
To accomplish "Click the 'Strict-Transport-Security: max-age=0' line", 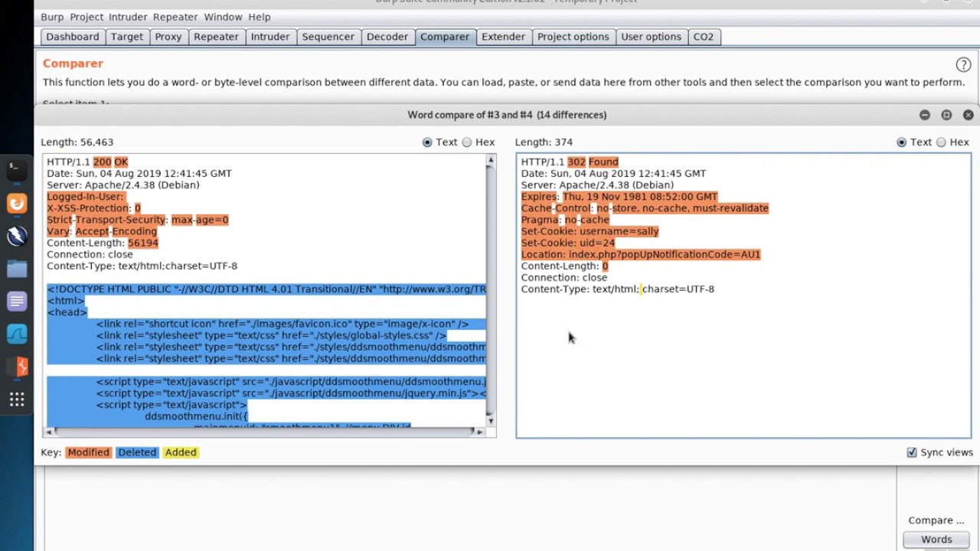I will coord(138,220).
